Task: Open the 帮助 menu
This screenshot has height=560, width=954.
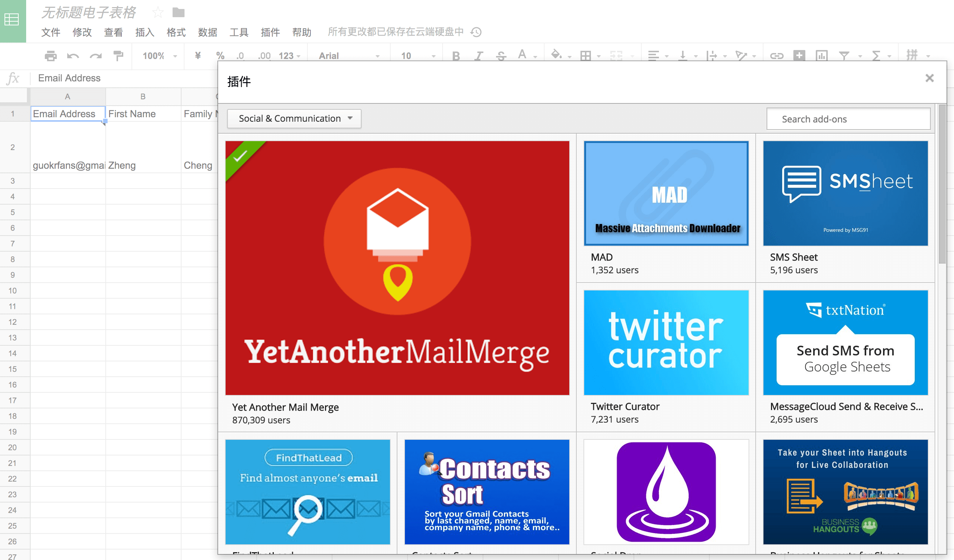Action: coord(302,32)
